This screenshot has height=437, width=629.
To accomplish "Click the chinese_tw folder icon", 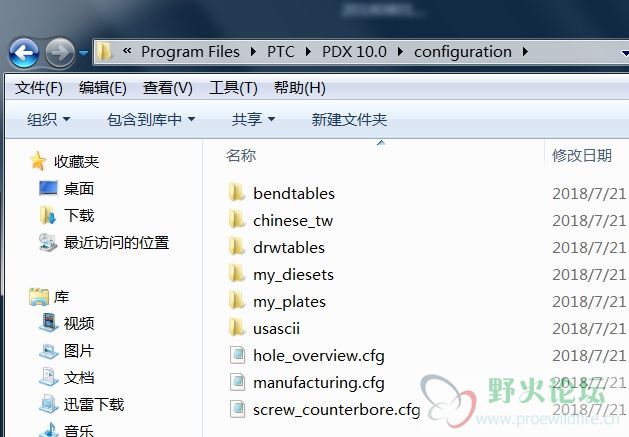I will pos(237,219).
